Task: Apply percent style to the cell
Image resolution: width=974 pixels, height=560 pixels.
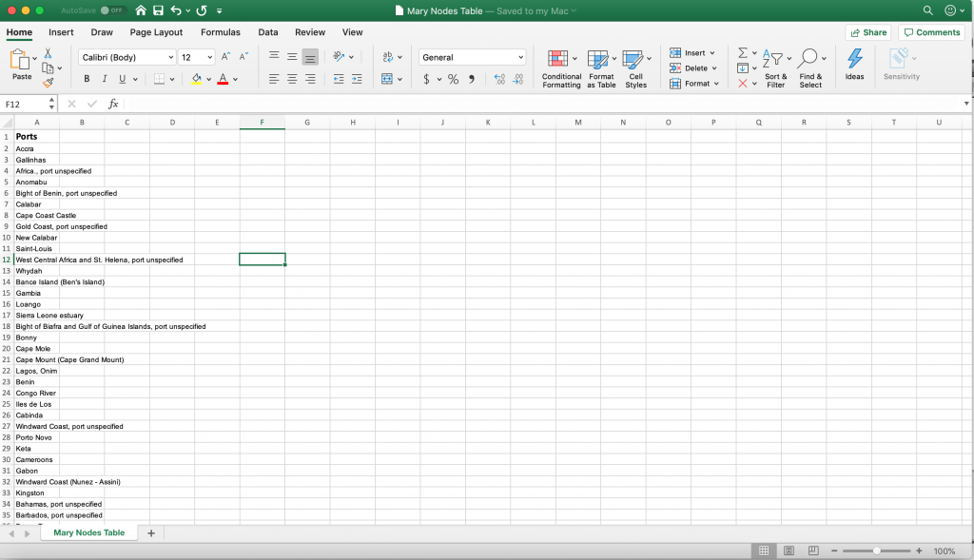Action: coord(454,80)
